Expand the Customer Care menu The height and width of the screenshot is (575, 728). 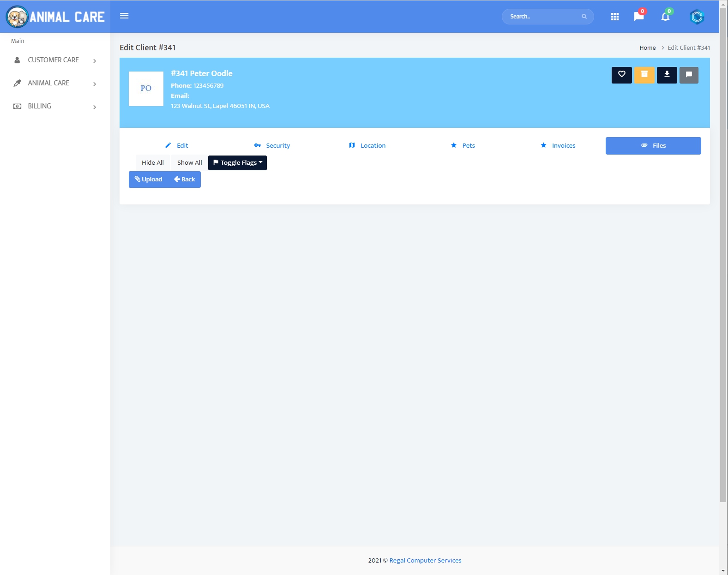pos(55,60)
